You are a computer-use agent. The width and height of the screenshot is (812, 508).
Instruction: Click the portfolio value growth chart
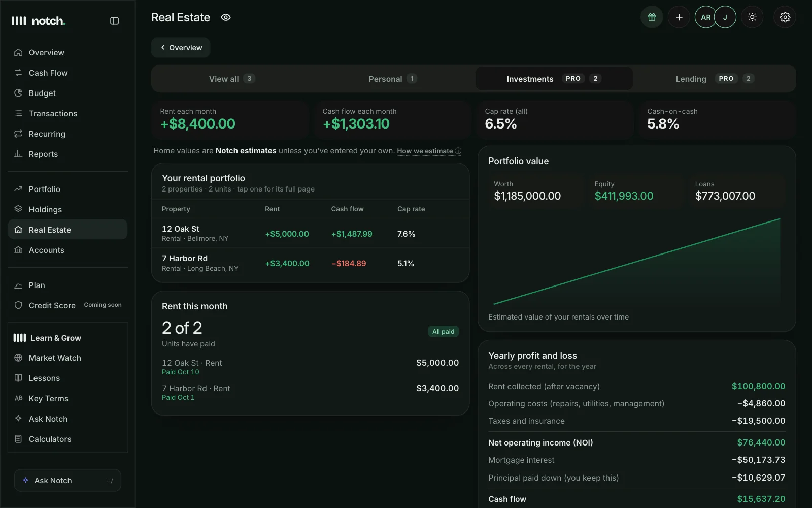tap(636, 261)
